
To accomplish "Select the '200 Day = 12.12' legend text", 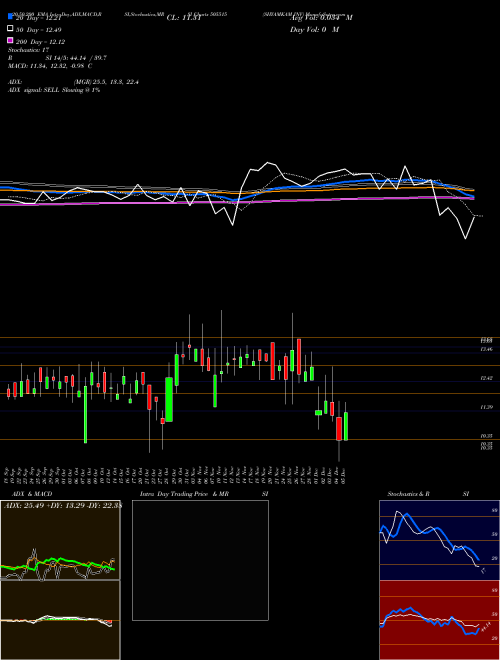I will click(40, 42).
